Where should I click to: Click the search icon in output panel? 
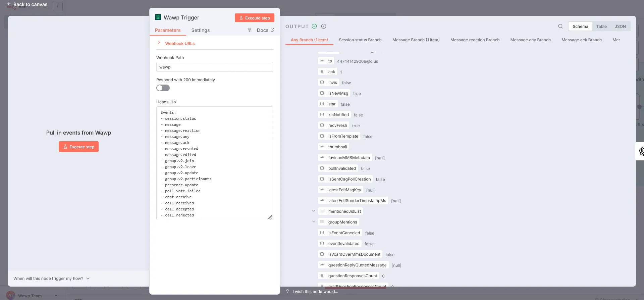pos(560,26)
